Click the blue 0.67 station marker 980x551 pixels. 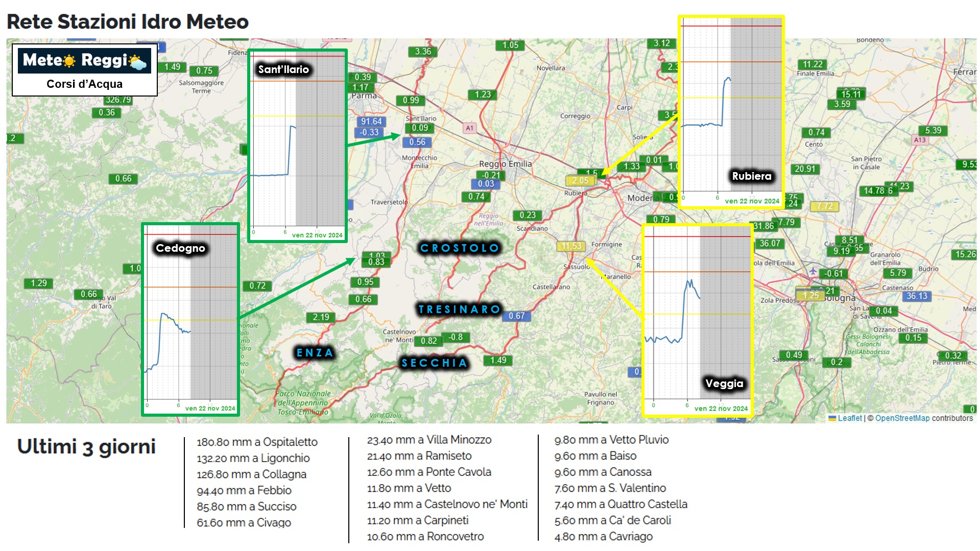click(516, 316)
